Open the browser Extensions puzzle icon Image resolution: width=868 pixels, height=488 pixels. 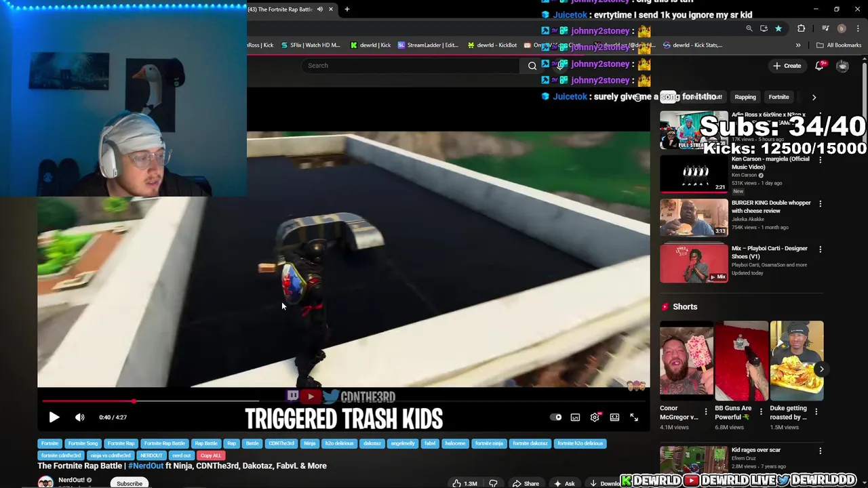(802, 28)
